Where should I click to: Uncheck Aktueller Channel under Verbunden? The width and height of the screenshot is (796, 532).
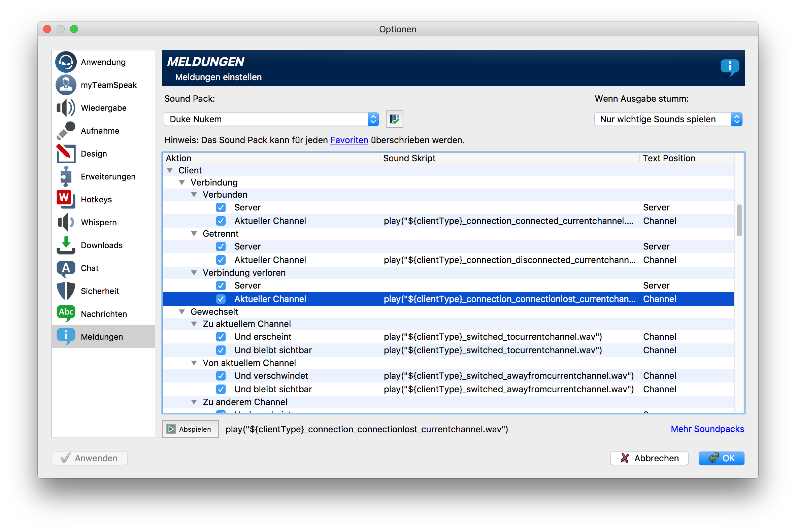pyautogui.click(x=221, y=221)
